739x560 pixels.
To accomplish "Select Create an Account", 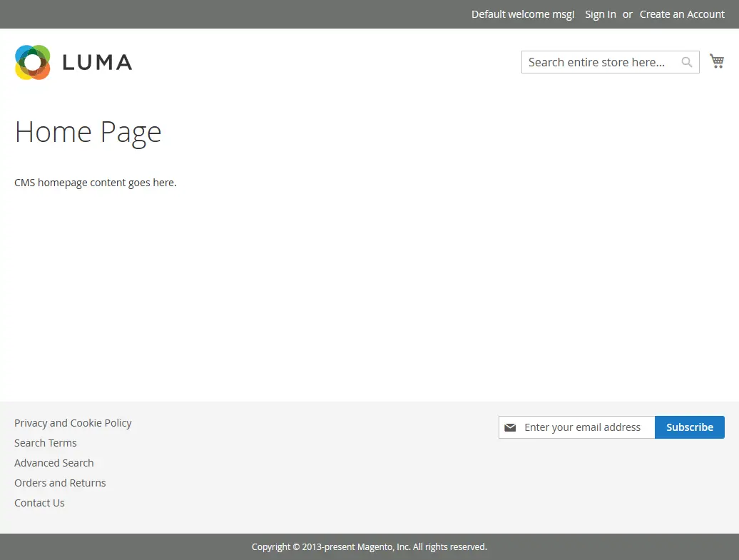I will pyautogui.click(x=681, y=14).
